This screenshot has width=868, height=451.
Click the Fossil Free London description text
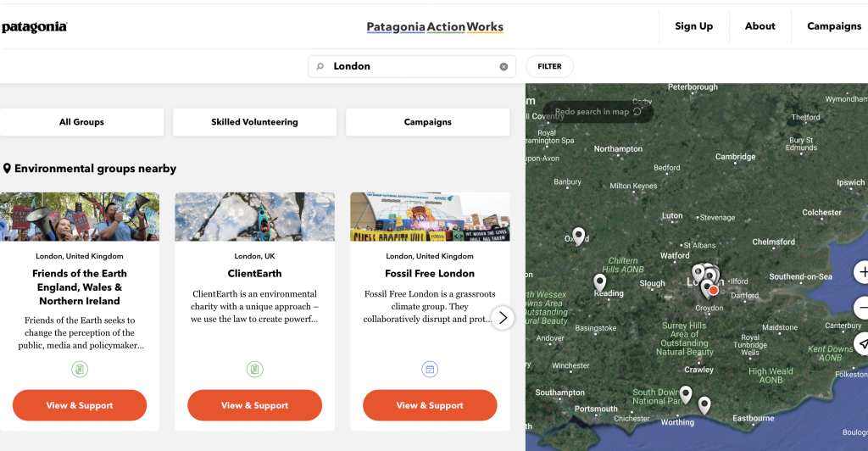coord(430,307)
